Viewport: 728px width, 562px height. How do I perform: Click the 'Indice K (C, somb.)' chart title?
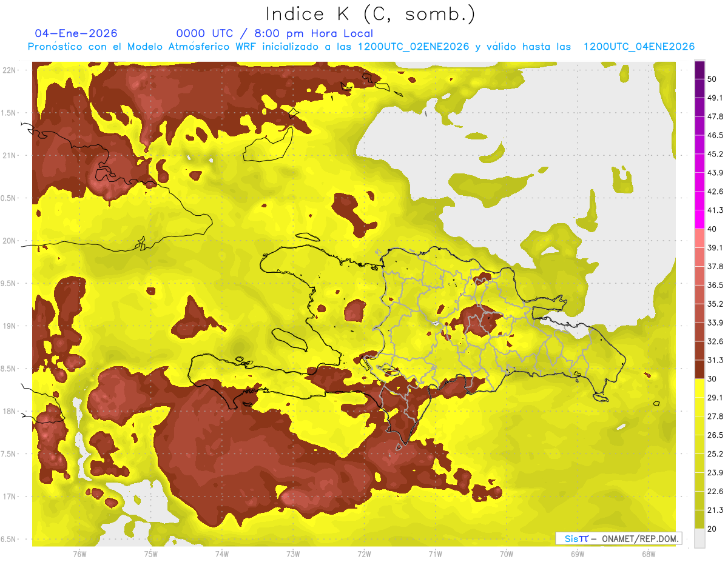(370, 13)
